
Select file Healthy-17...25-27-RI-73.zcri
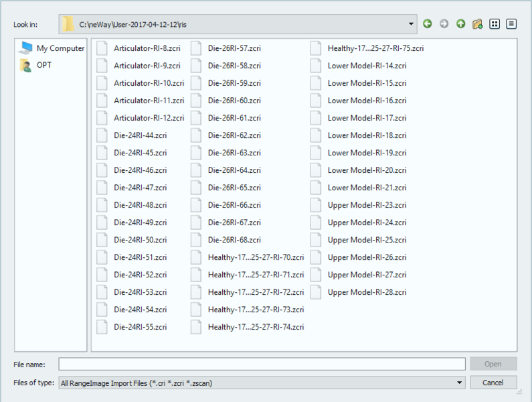(256, 310)
